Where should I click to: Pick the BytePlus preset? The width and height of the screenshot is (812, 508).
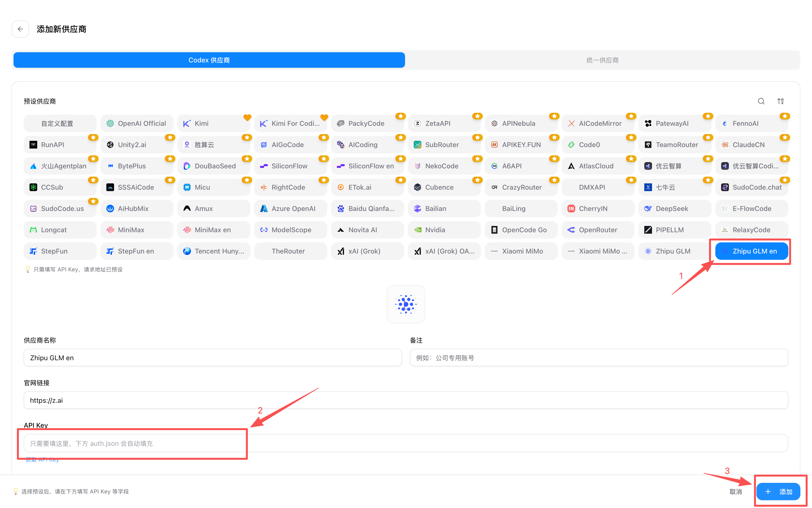point(137,166)
